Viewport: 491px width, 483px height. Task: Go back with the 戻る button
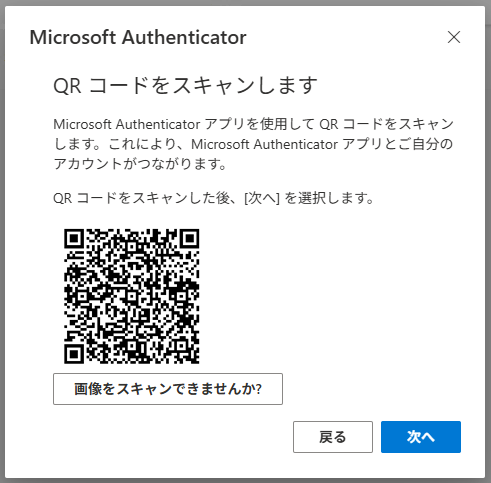coord(333,437)
